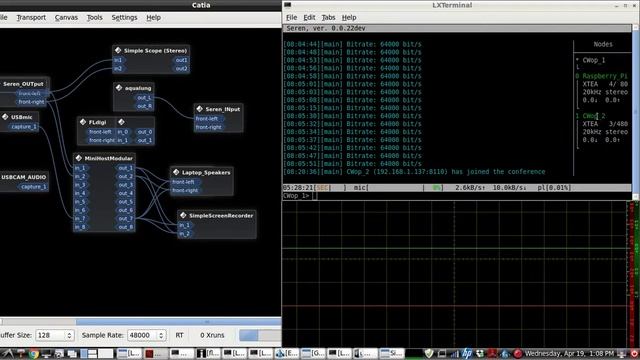Open the Canvas menu in Catia
Image resolution: width=640 pixels, height=360 pixels.
[x=66, y=18]
